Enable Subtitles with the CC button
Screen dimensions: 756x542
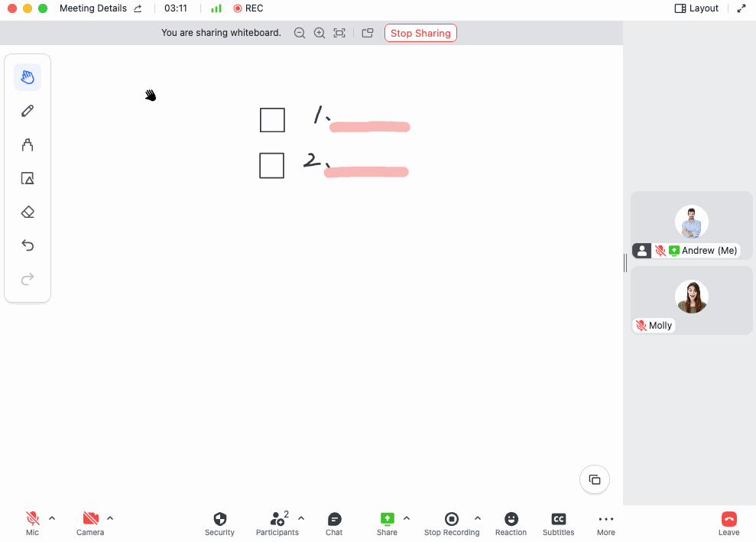tap(558, 523)
